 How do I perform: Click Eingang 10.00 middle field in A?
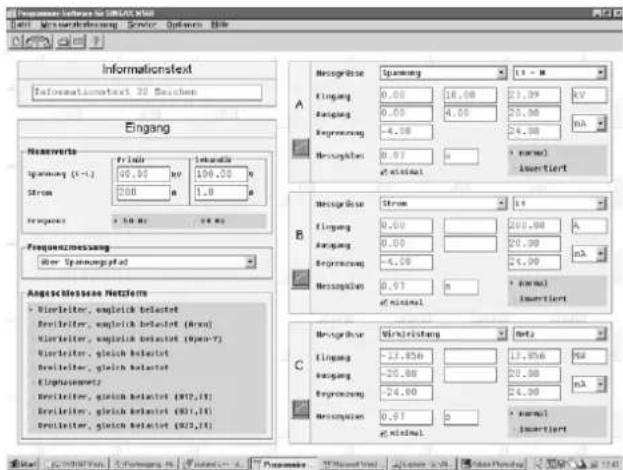tap(470, 95)
